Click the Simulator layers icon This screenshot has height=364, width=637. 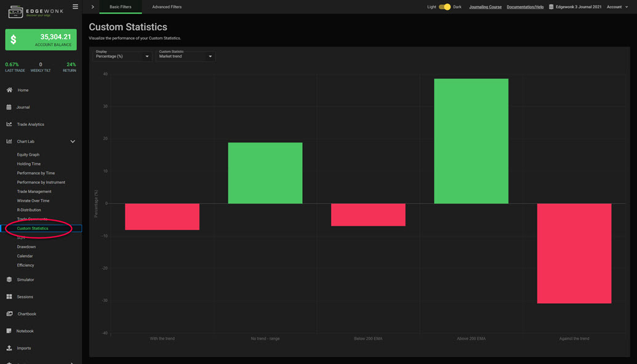click(x=9, y=280)
